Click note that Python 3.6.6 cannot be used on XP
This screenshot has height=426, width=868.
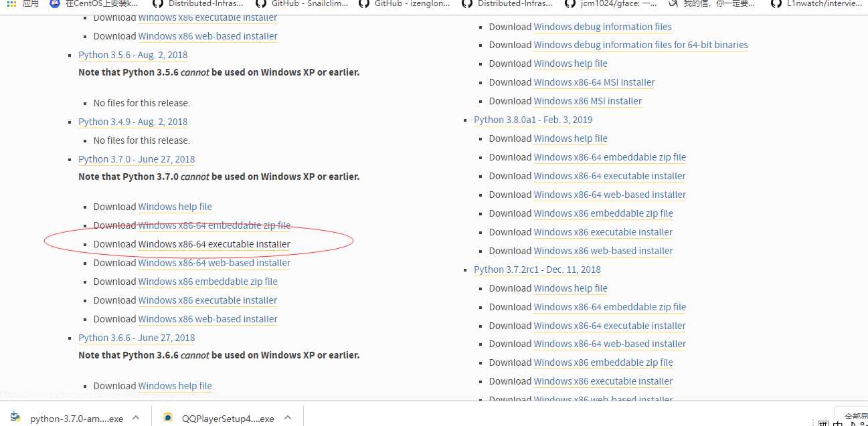[x=219, y=355]
